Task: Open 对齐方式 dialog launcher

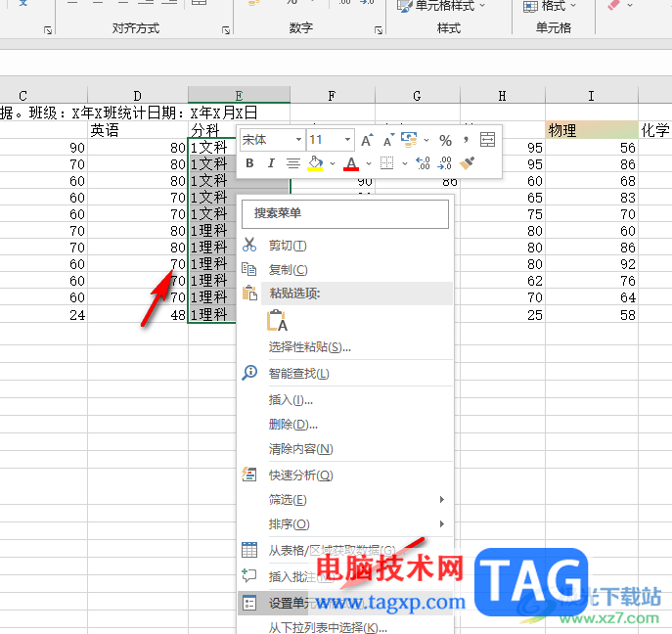Action: coord(225,30)
